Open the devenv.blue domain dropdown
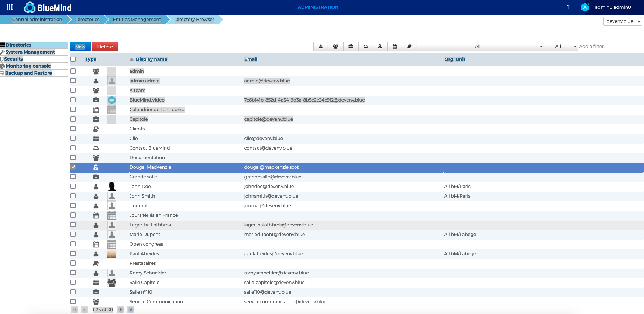Image resolution: width=644 pixels, height=314 pixels. [x=623, y=21]
